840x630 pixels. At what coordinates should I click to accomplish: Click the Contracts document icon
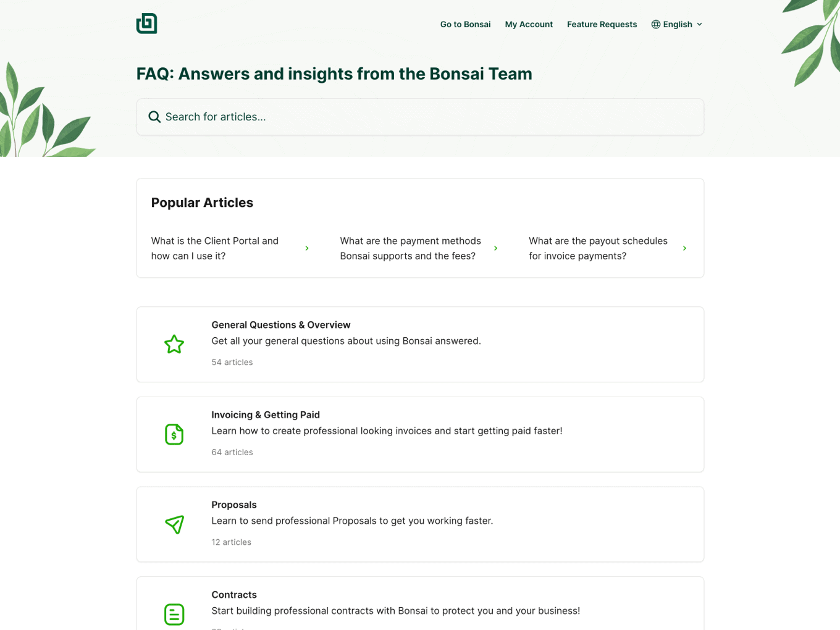pyautogui.click(x=174, y=615)
